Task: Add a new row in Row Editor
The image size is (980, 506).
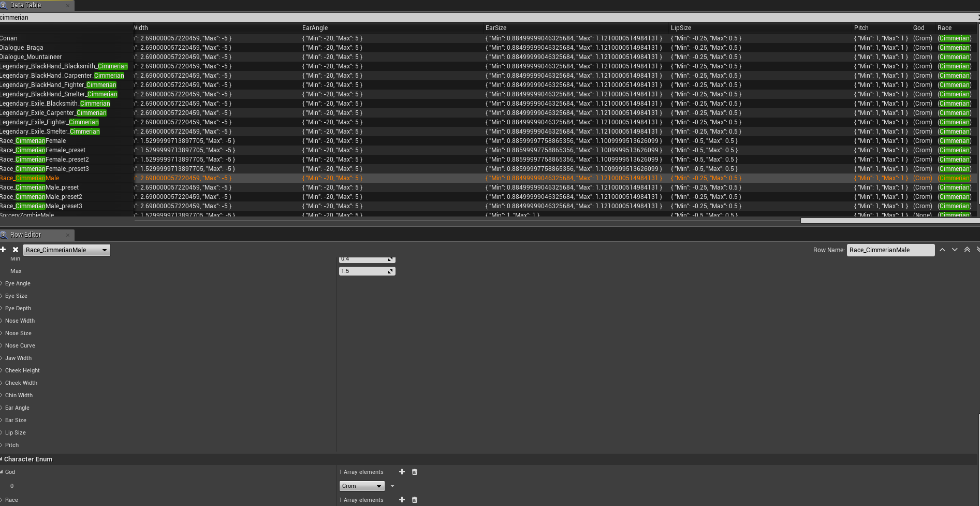Action: pyautogui.click(x=3, y=250)
